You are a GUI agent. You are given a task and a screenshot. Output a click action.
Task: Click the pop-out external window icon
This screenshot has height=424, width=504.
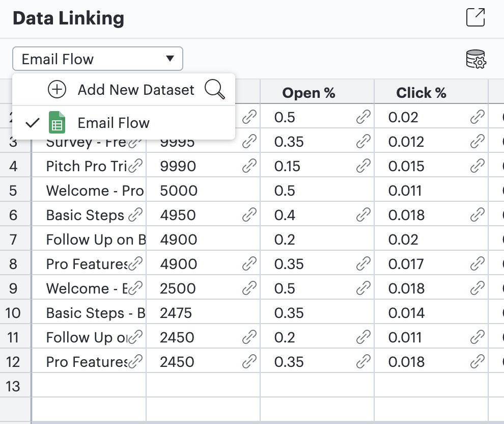475,17
